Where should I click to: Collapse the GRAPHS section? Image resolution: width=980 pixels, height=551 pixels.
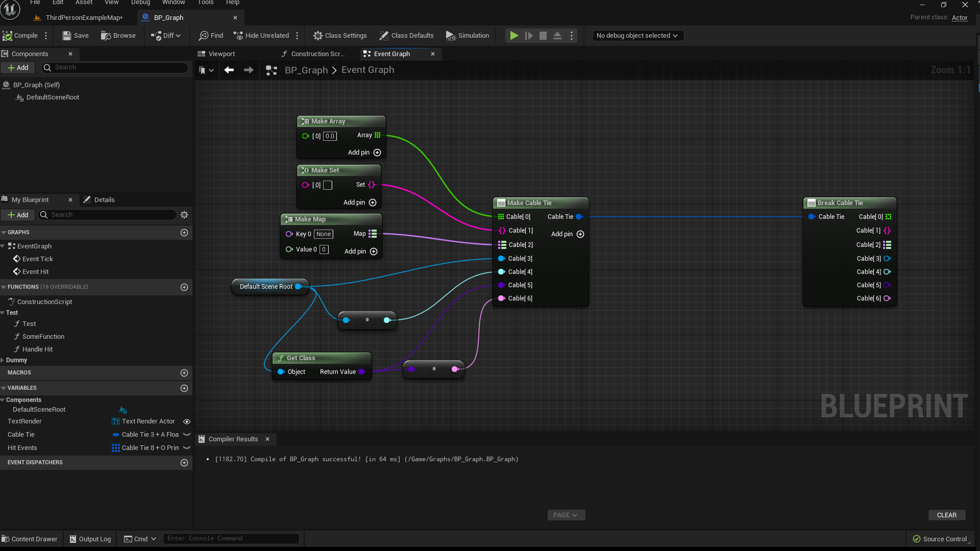tap(4, 233)
